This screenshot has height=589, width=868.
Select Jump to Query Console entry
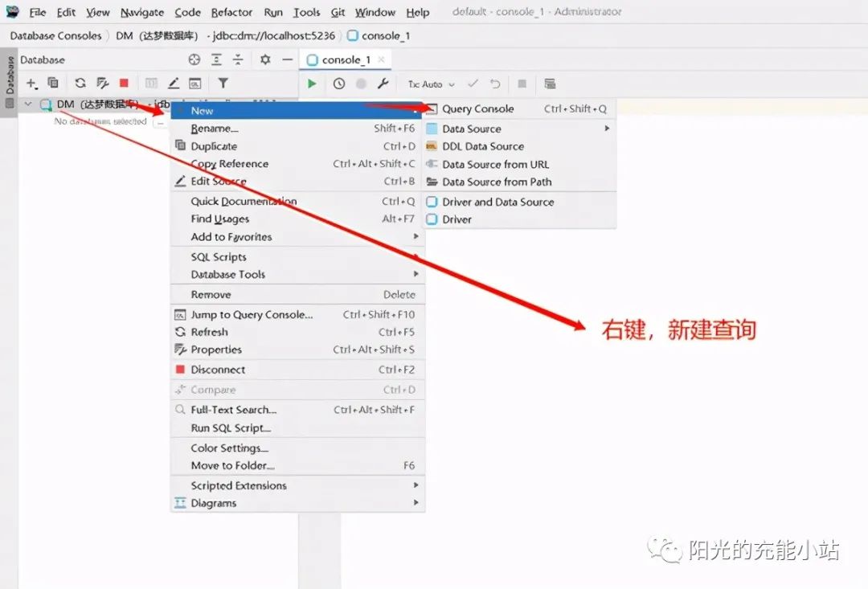click(298, 314)
